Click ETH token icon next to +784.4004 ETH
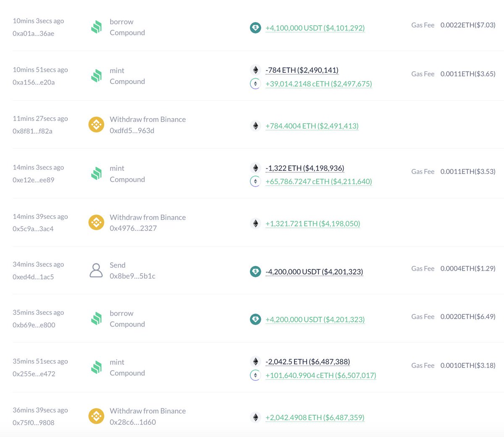 point(255,126)
